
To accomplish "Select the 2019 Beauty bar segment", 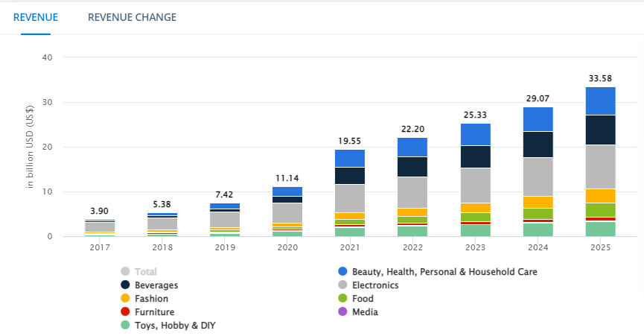I will (x=225, y=206).
